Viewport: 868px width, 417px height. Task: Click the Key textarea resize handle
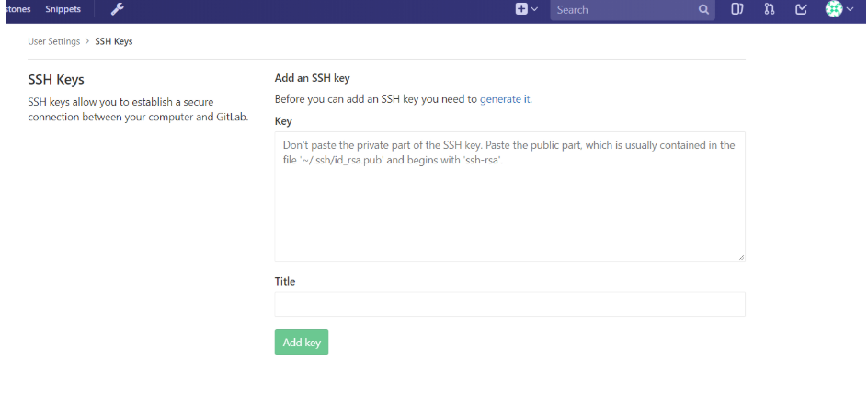[741, 257]
